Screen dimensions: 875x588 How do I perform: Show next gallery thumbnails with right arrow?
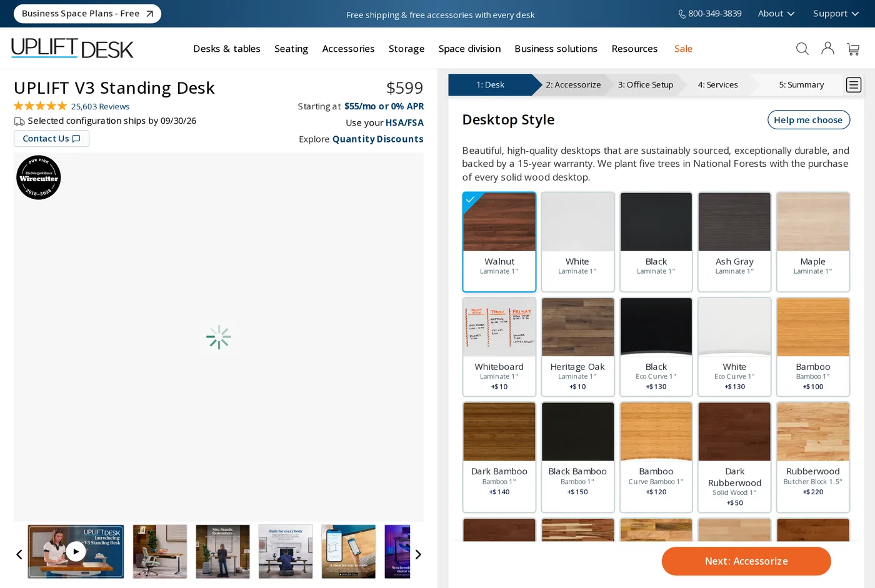pos(418,554)
